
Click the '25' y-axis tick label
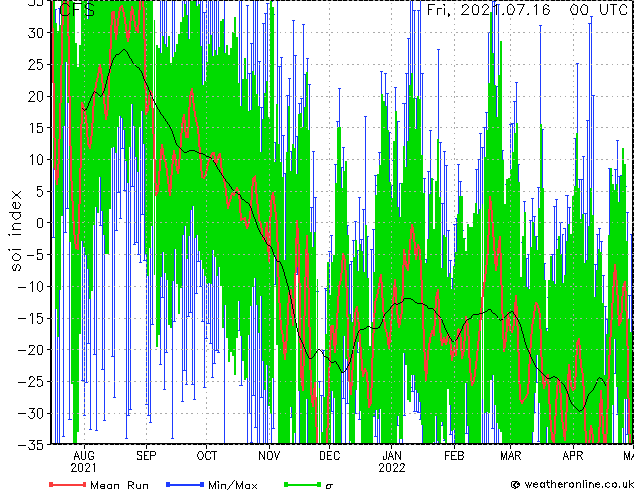(35, 64)
